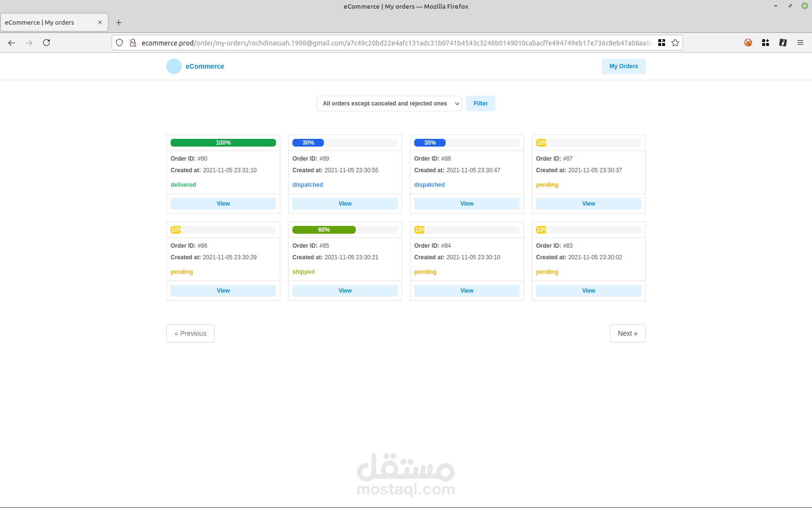Image resolution: width=812 pixels, height=508 pixels.
Task: Bookmark this page with the star icon
Action: tap(675, 43)
